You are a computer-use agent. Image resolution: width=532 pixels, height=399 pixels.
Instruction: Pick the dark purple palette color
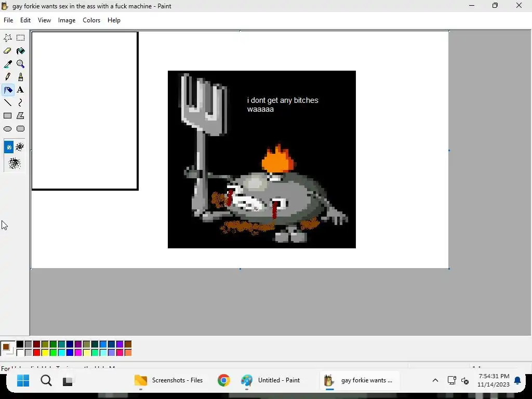[x=78, y=344]
